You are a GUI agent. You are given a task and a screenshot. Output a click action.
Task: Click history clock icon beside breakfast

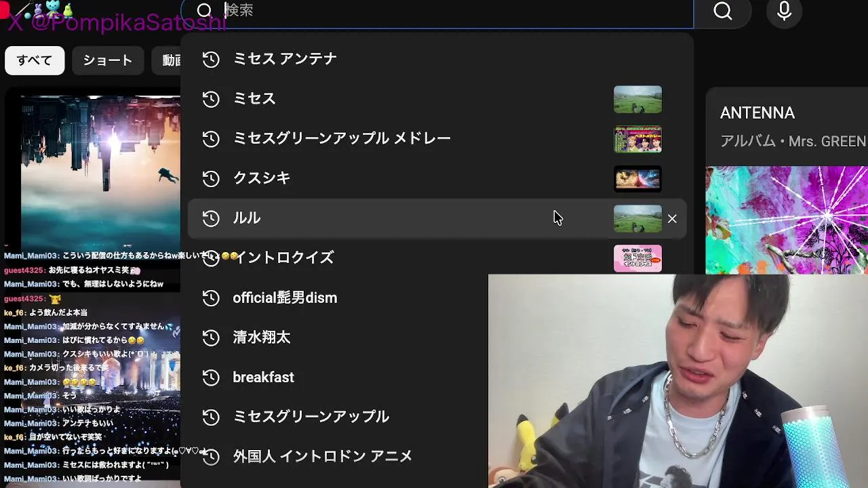click(211, 378)
